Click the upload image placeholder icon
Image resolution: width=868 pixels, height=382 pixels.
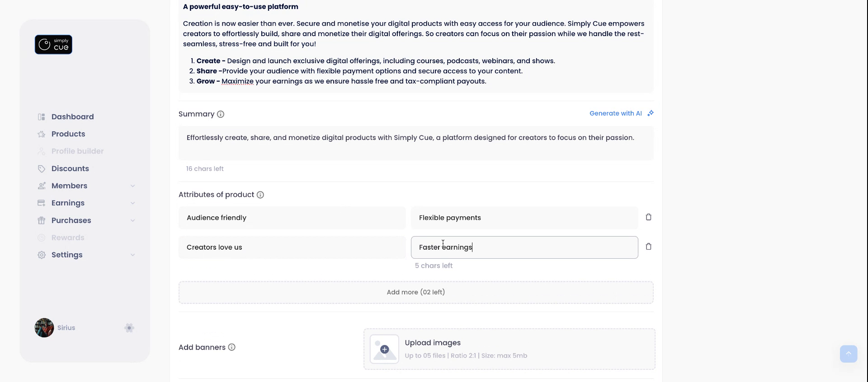pos(384,349)
